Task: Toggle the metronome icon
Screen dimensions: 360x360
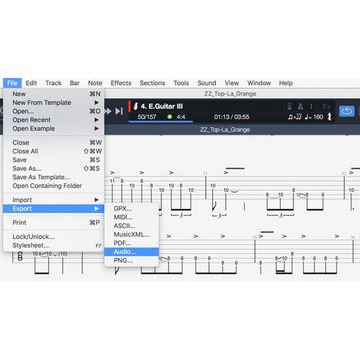Action: pyautogui.click(x=301, y=106)
